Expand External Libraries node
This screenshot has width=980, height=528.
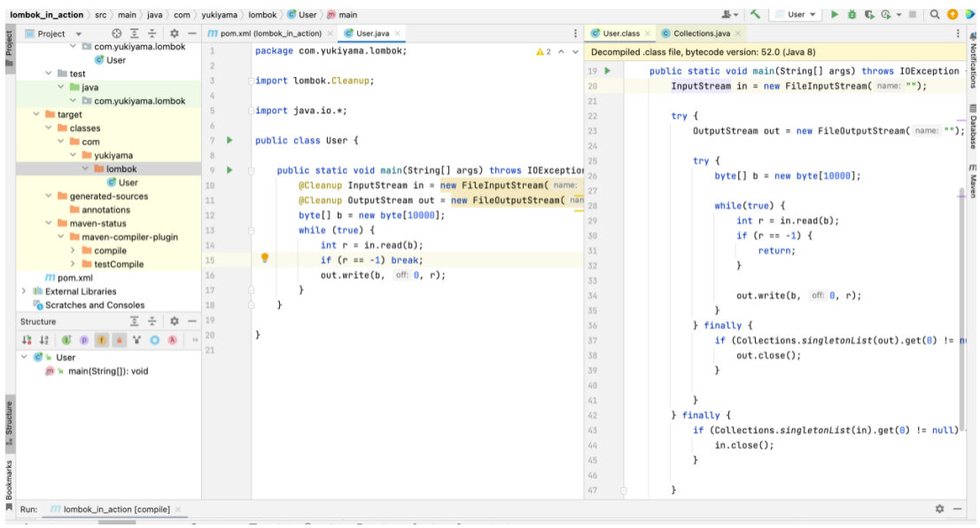pyautogui.click(x=24, y=291)
